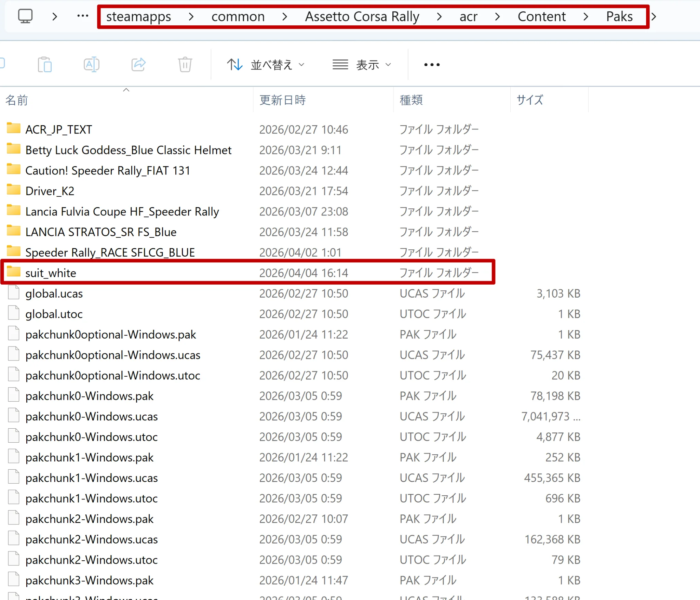Click the rename icon in toolbar

[x=92, y=64]
